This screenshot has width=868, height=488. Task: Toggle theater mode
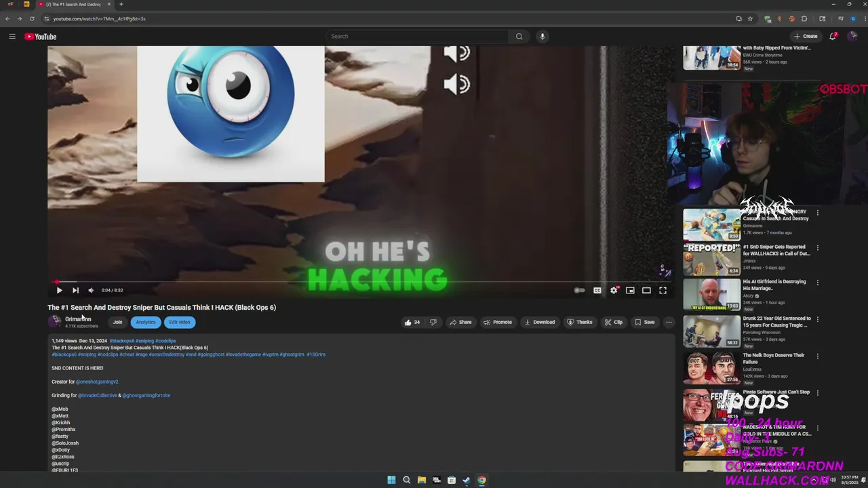(x=646, y=290)
